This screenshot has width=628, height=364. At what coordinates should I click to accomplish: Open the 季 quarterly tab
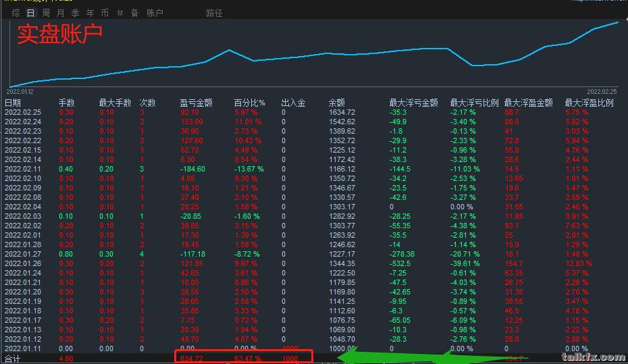tap(76, 13)
